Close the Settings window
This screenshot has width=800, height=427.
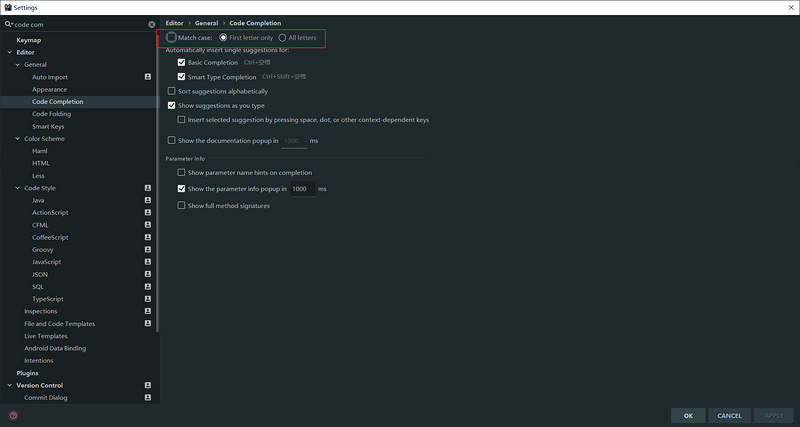coord(791,8)
